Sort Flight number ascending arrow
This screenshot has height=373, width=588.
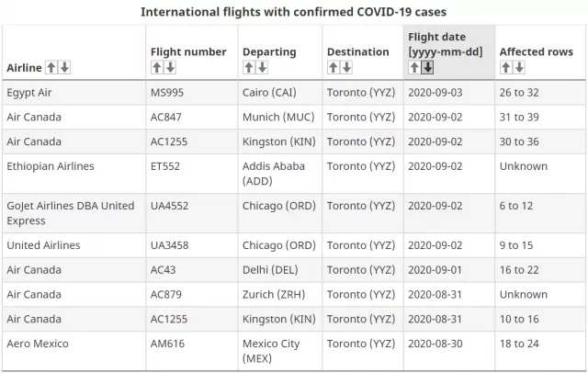point(157,67)
